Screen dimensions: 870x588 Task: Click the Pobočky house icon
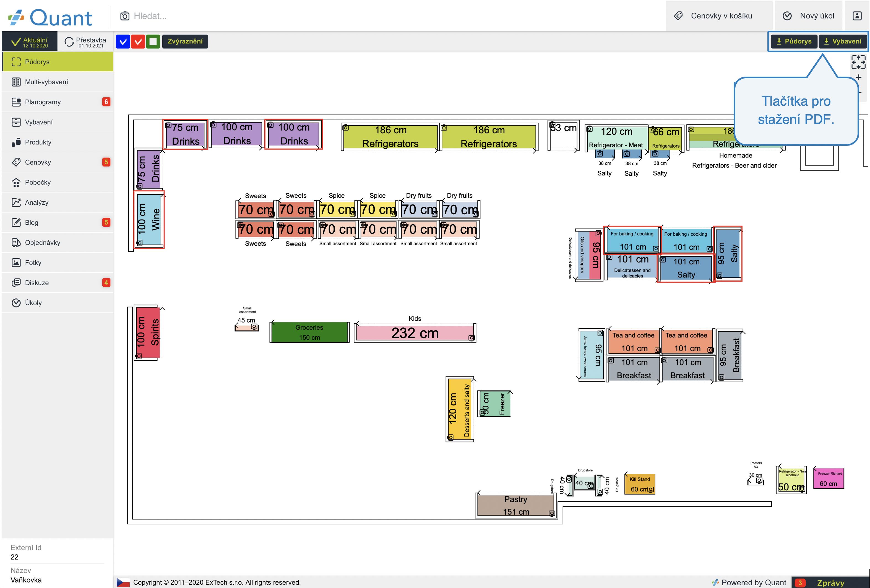pos(16,182)
